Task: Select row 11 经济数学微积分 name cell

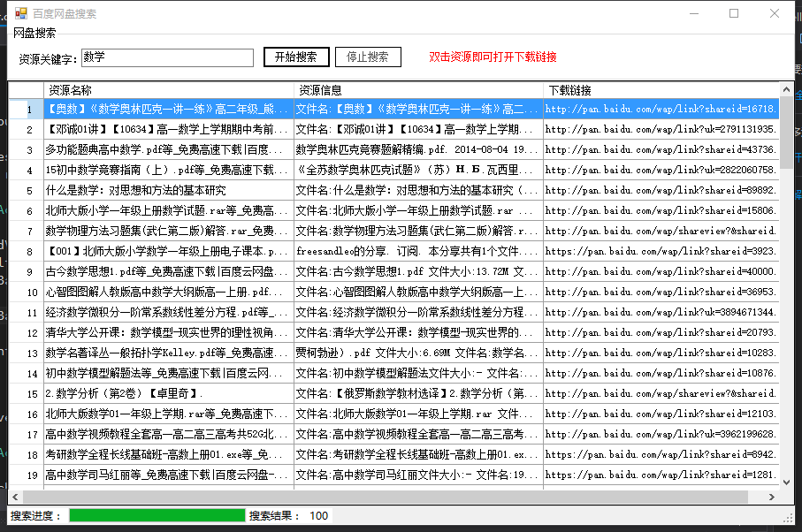Action: click(x=169, y=312)
